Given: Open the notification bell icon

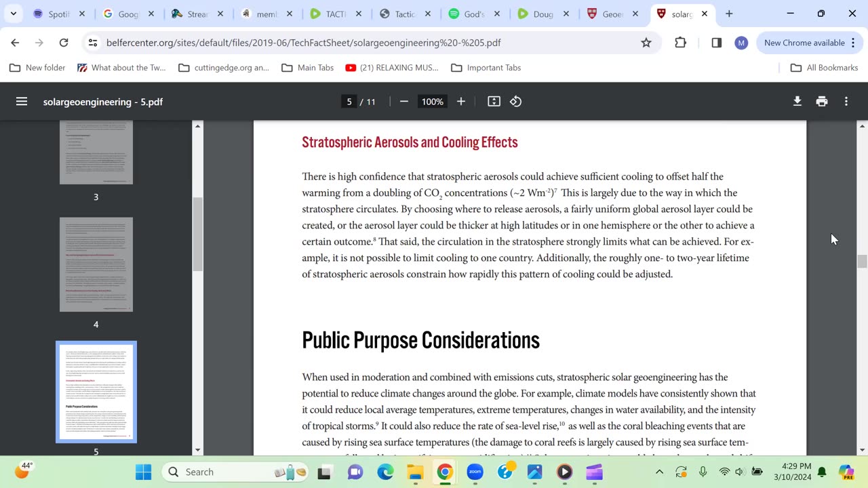Looking at the screenshot, I should point(822,472).
